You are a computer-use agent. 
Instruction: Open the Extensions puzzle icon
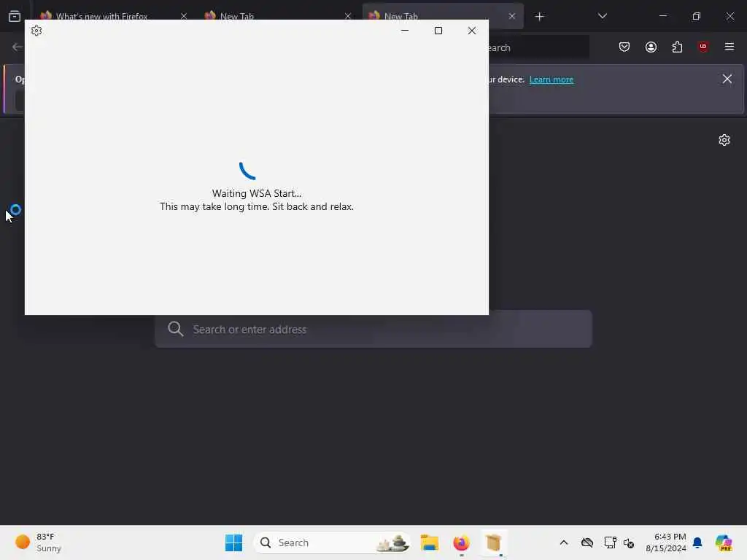pyautogui.click(x=677, y=47)
